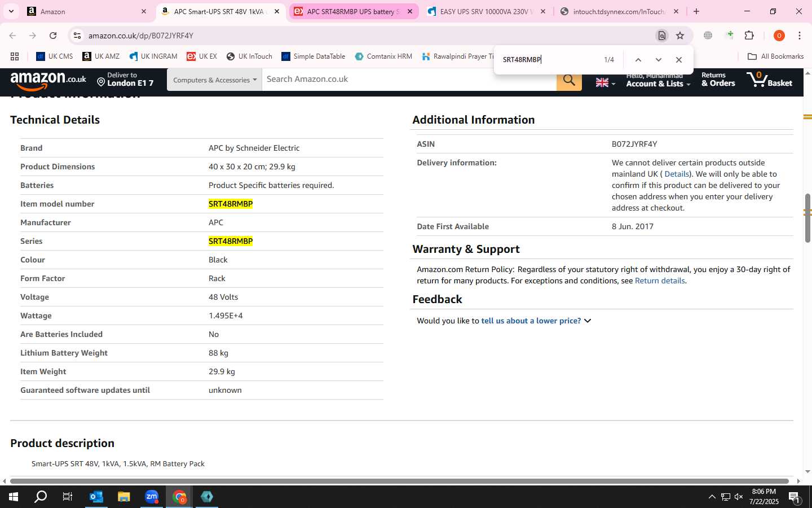Open Comtanix HRM bookmark
The width and height of the screenshot is (812, 508).
pos(383,56)
